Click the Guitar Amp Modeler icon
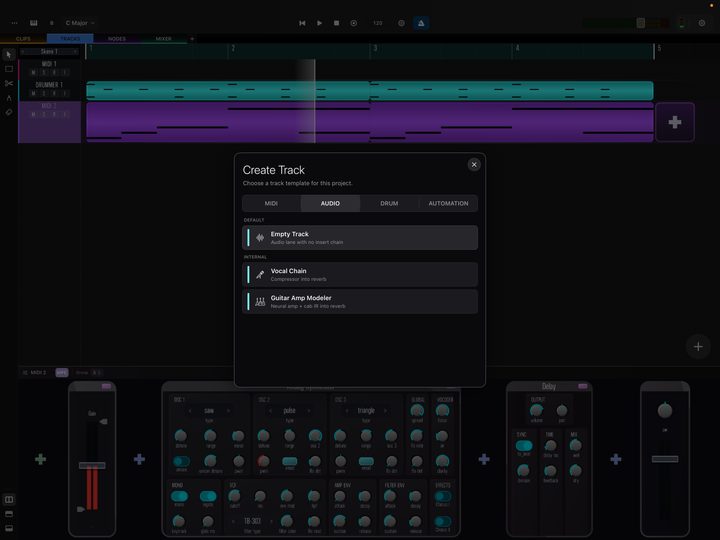 tap(260, 302)
